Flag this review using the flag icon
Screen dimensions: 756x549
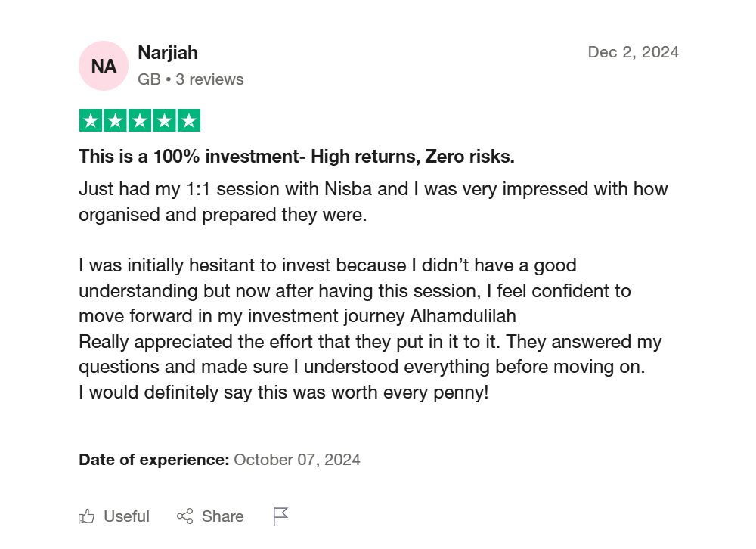pyautogui.click(x=280, y=516)
